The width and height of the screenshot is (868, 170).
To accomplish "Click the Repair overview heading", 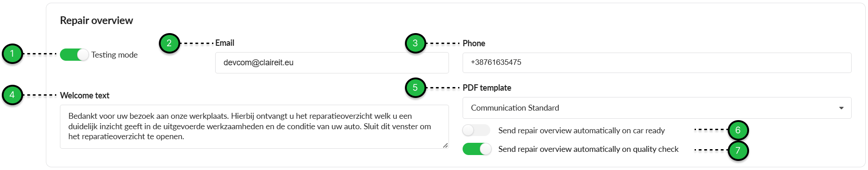I will click(x=96, y=20).
